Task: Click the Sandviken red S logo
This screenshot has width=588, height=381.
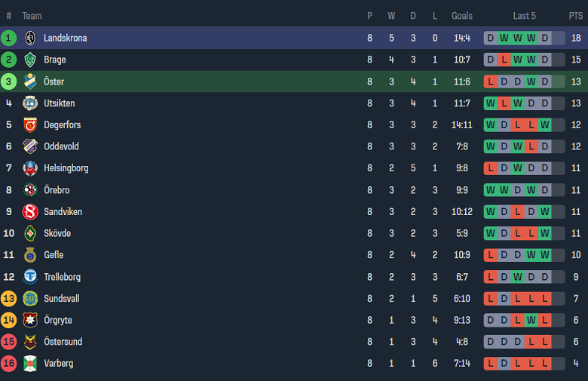Action: 30,212
